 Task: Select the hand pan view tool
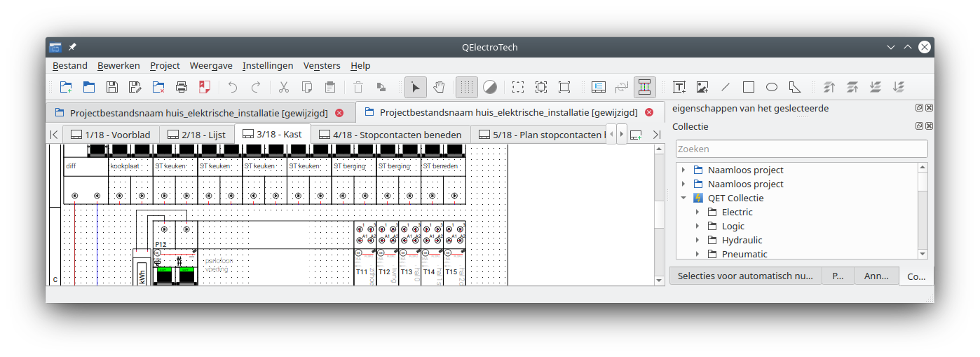click(439, 87)
